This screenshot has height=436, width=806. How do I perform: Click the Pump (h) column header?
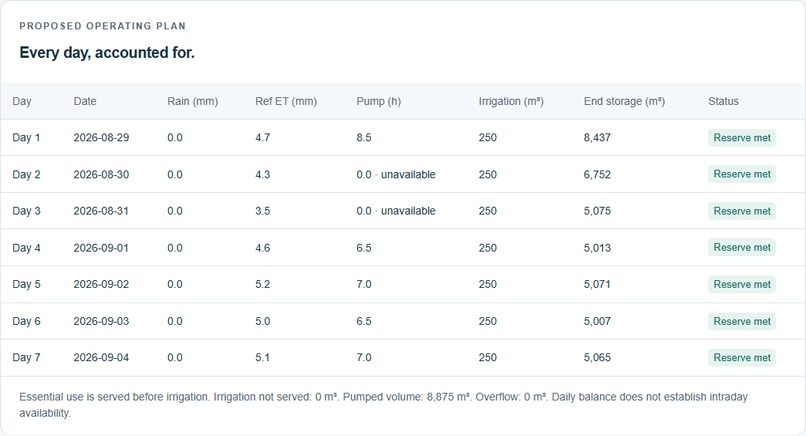click(378, 101)
